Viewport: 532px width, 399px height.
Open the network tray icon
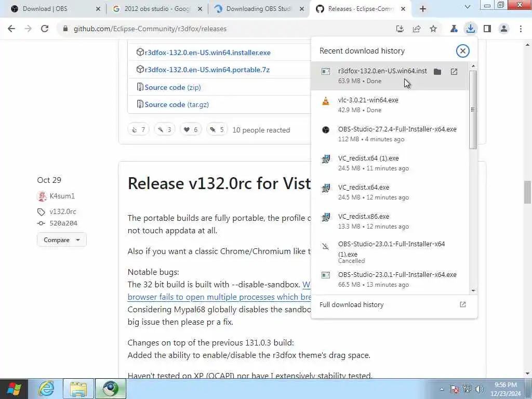(467, 389)
